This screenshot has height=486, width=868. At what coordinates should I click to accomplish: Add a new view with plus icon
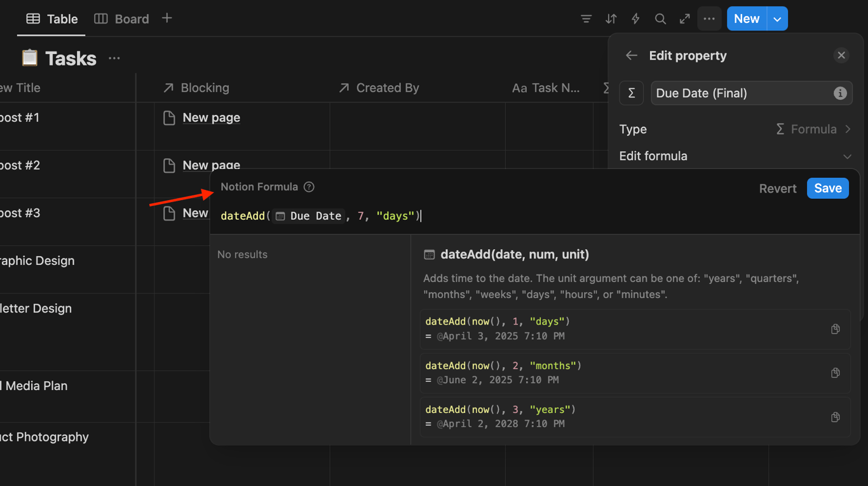tap(167, 18)
